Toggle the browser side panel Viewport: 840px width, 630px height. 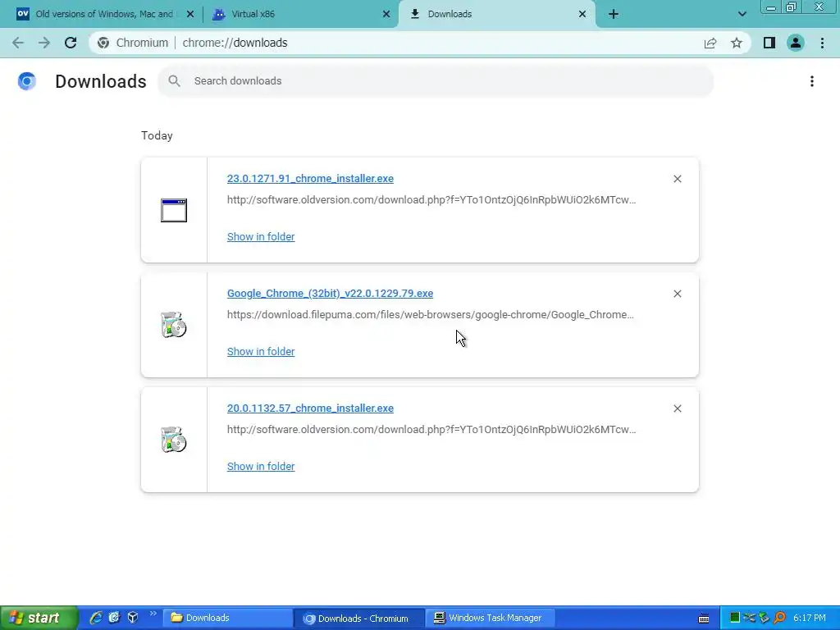[x=769, y=43]
